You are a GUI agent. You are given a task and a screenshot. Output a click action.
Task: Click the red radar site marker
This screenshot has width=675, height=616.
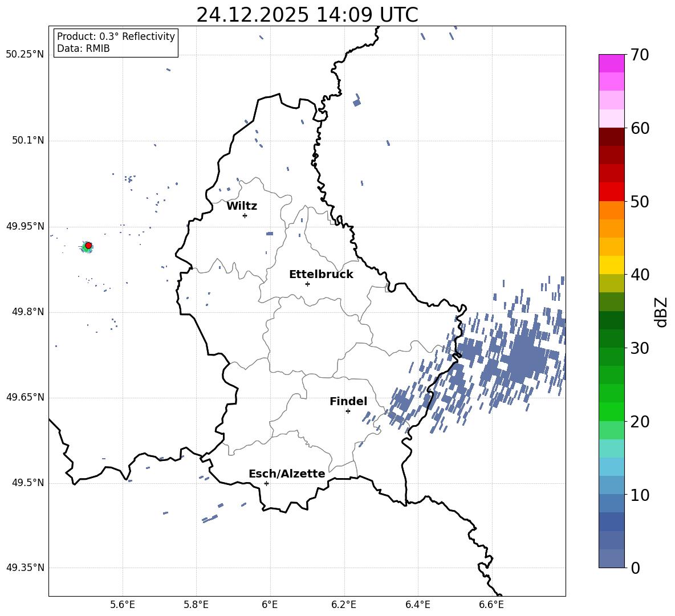(x=88, y=246)
